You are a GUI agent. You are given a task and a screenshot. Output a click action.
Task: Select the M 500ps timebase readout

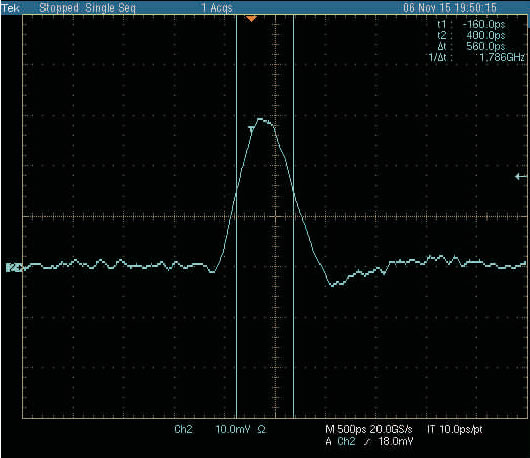[x=345, y=429]
